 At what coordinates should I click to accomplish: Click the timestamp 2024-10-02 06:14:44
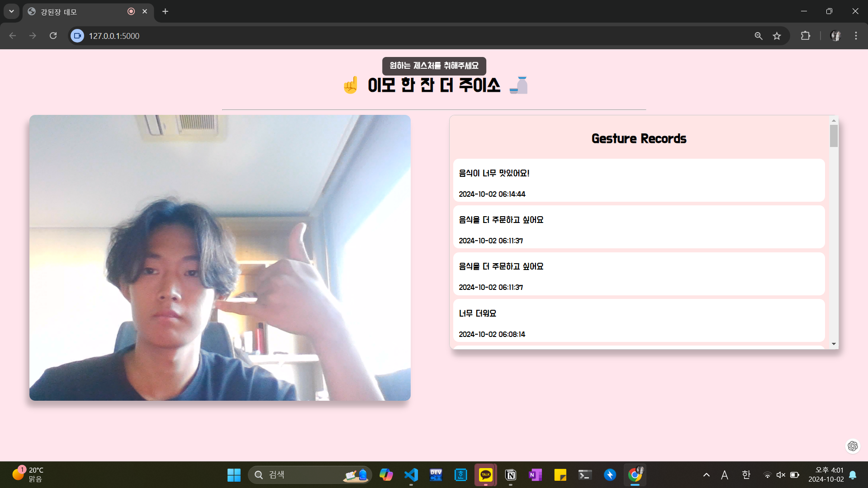pyautogui.click(x=492, y=194)
